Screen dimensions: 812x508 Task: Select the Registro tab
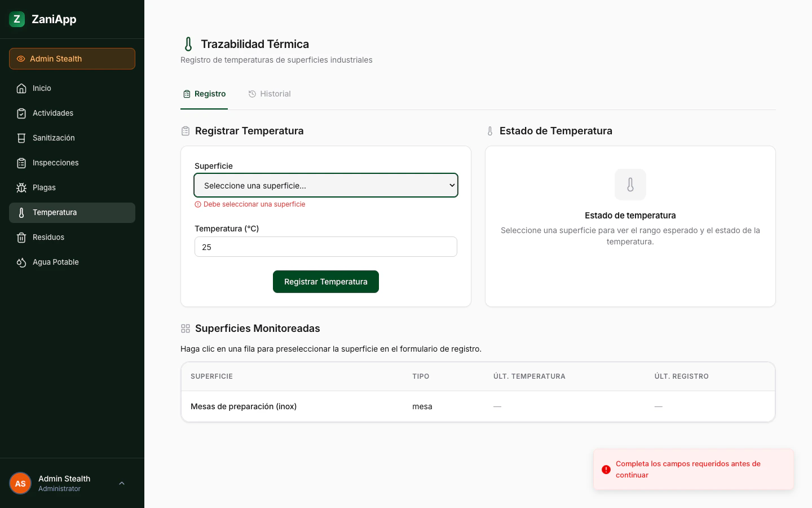click(204, 94)
